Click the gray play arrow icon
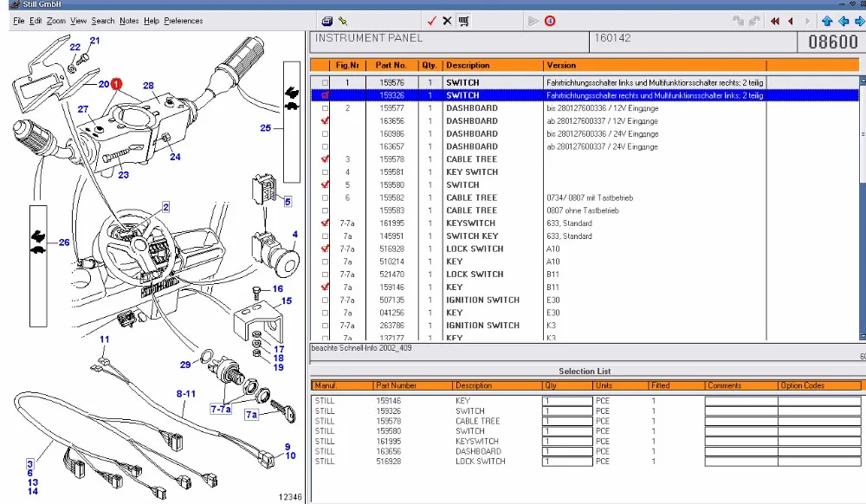This screenshot has width=866, height=504. click(x=533, y=21)
